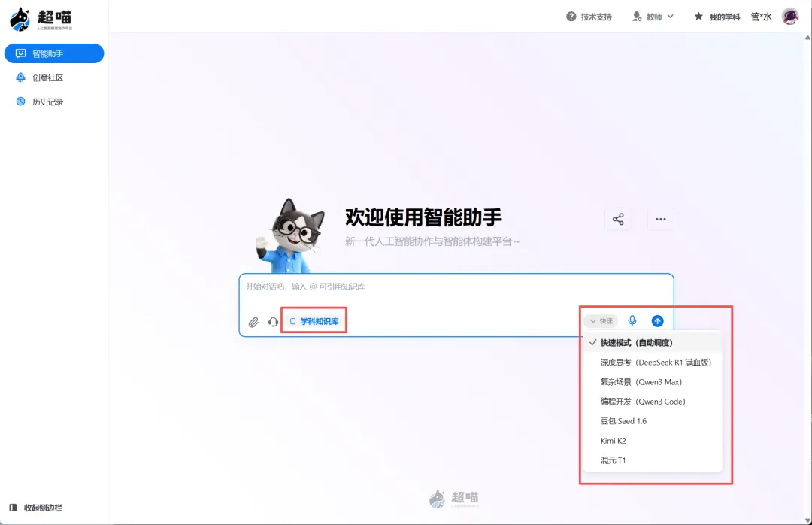Click the share icon button
Screen dimensions: 812x525
618,219
